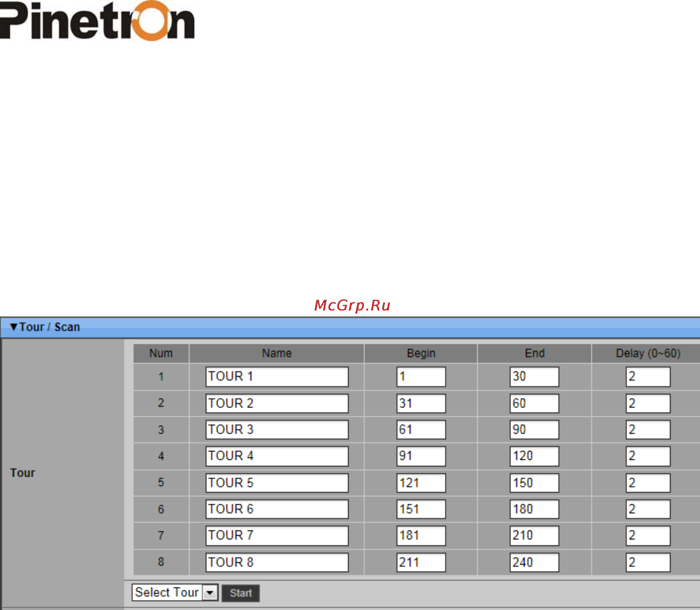Click Begin field with value 121
The height and width of the screenshot is (610, 700).
(x=421, y=483)
